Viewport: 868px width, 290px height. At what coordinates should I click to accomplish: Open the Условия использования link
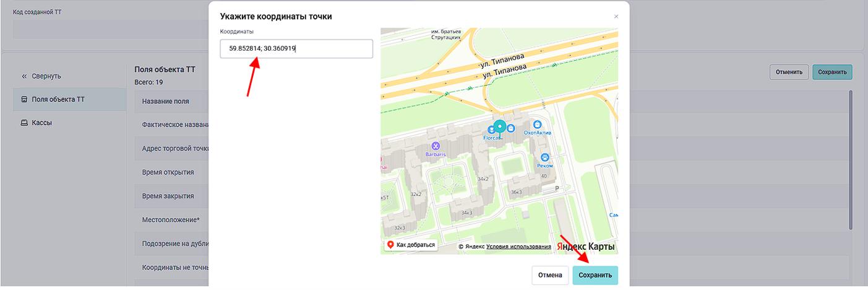coord(518,247)
